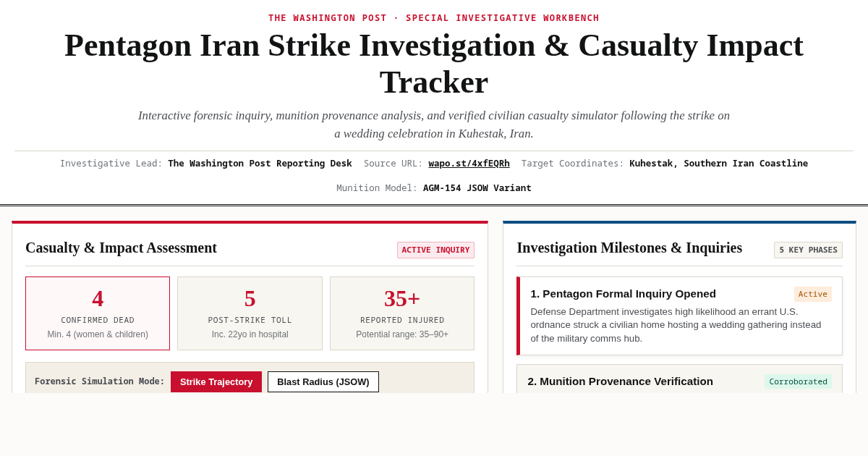868x456 pixels.
Task: Select Strike Trajectory simulation mode
Action: [x=216, y=381]
